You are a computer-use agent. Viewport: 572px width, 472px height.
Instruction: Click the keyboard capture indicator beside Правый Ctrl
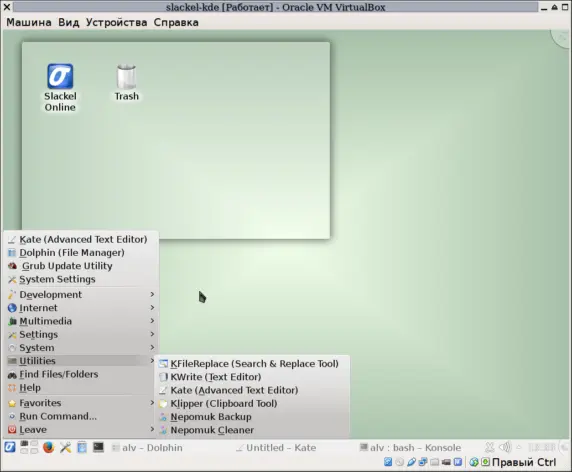pyautogui.click(x=486, y=462)
